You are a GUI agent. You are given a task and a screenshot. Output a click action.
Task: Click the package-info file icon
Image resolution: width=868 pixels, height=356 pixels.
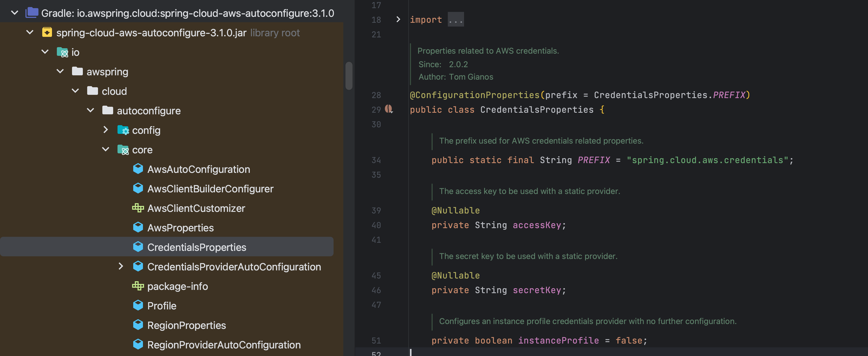138,286
